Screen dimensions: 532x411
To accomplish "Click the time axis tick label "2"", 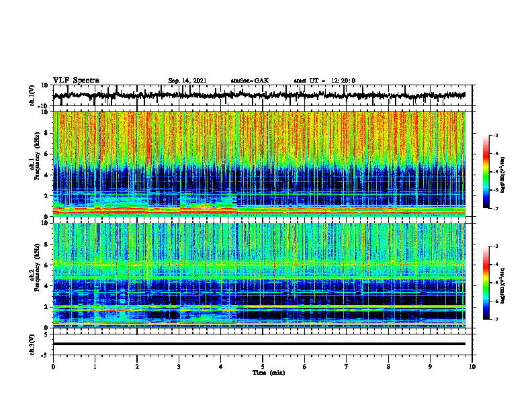I will coord(137,367).
